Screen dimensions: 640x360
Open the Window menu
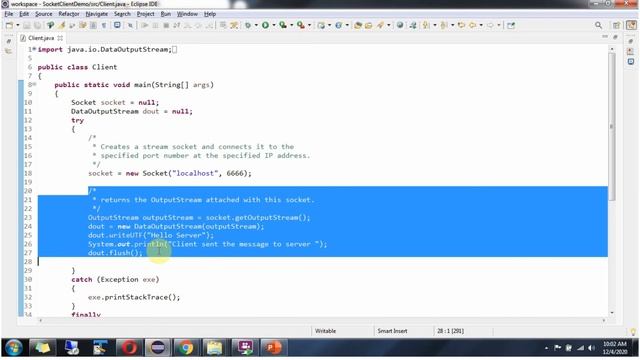coord(187,14)
